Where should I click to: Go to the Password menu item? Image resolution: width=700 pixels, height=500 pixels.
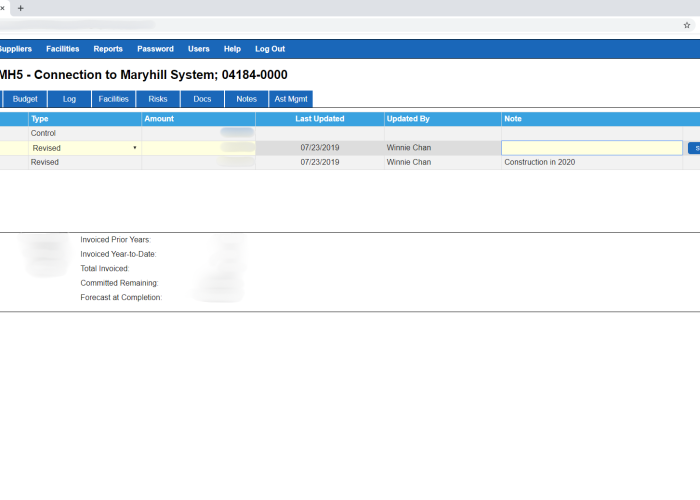155,49
